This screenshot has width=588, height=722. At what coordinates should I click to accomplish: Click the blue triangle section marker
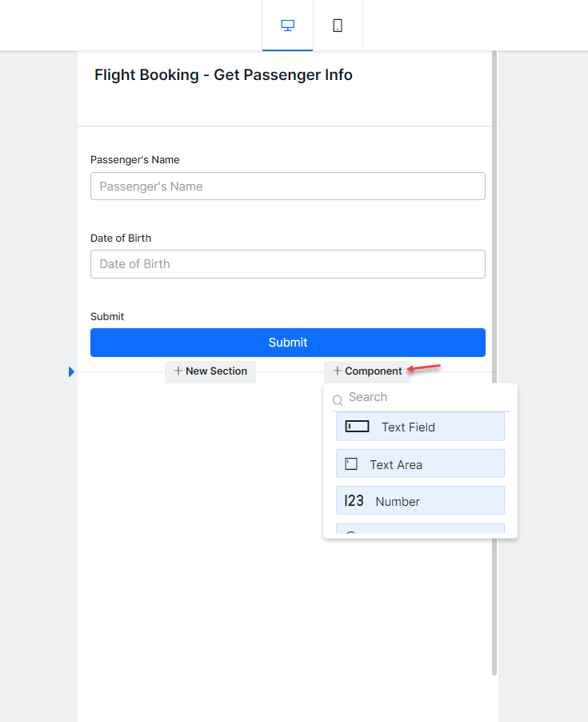tap(71, 371)
